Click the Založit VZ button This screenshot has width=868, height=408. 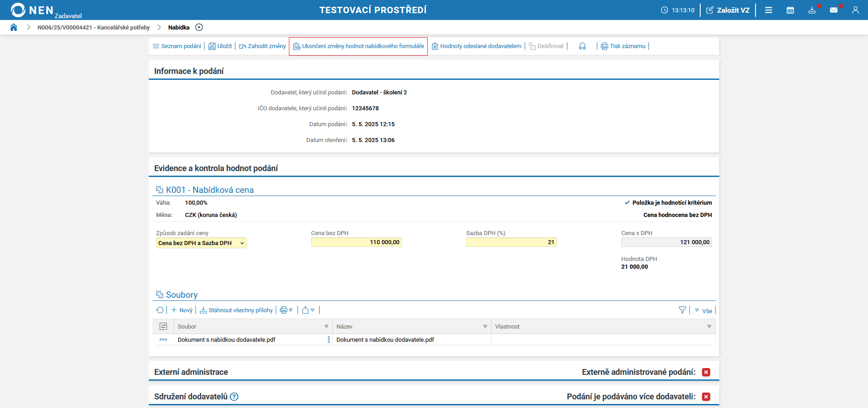point(728,10)
